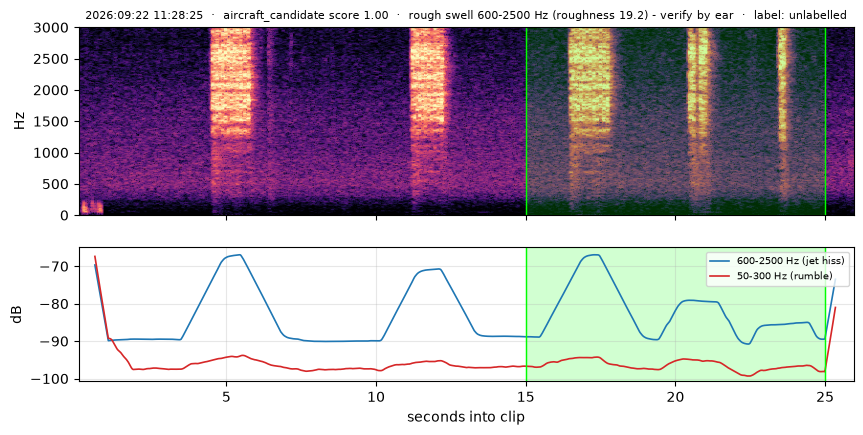
Task: Click the timestamp 2026:09:22 11:28:25 in the title
Action: click(144, 15)
